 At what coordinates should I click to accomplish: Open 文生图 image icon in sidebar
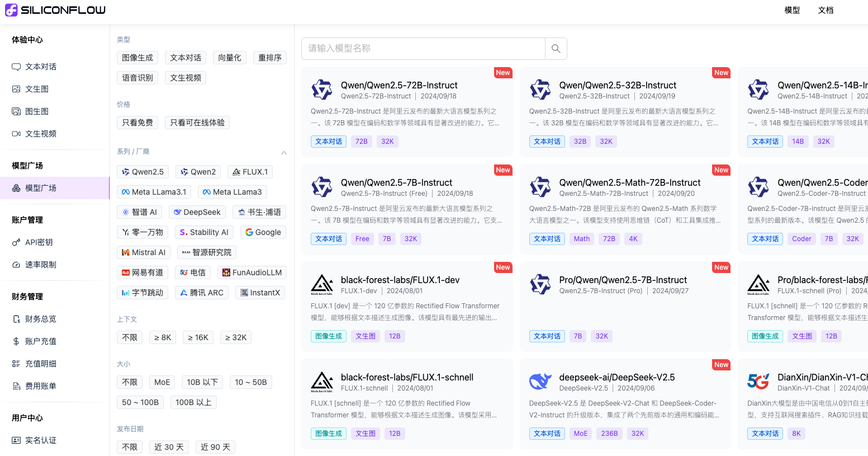(x=16, y=89)
